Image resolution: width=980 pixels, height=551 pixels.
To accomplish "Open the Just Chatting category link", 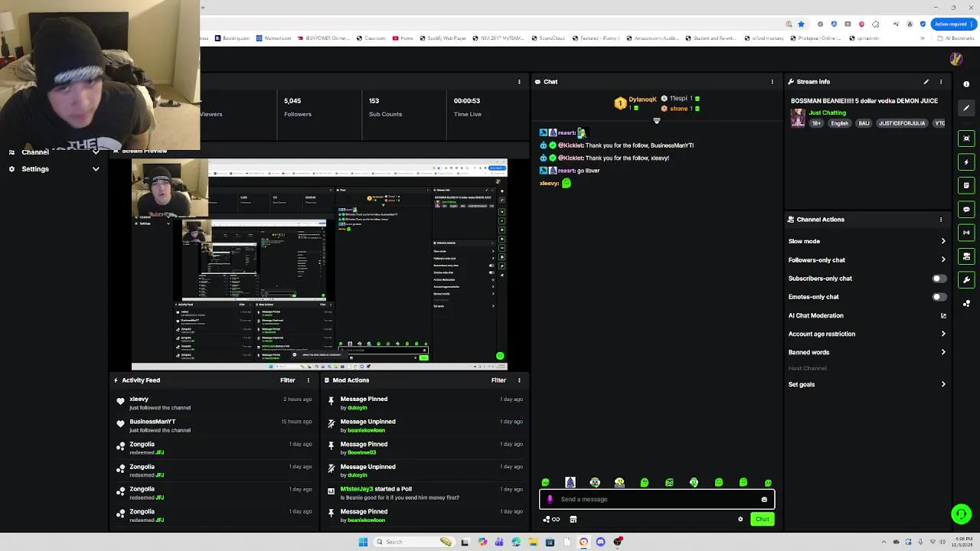I will click(828, 113).
